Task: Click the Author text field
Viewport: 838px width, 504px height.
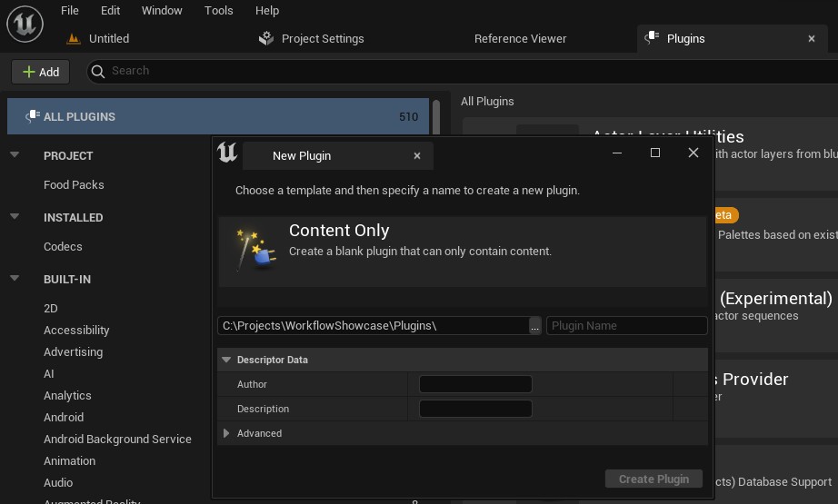Action: point(475,384)
